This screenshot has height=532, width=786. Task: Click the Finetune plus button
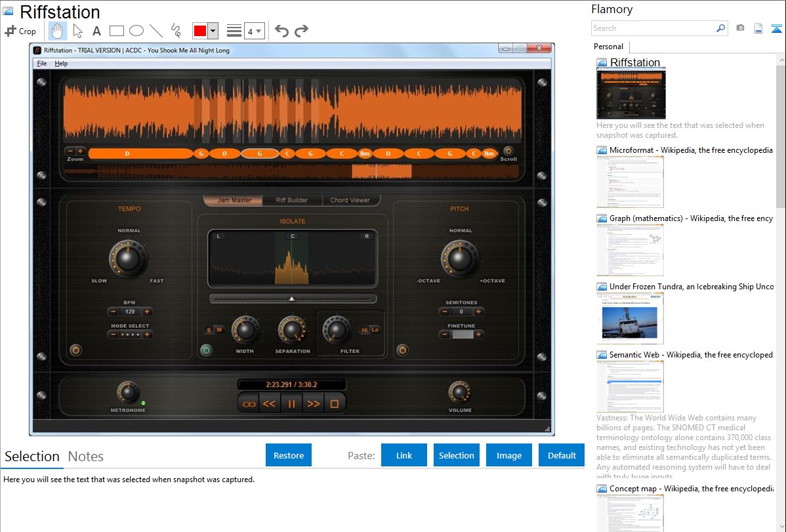pos(478,335)
